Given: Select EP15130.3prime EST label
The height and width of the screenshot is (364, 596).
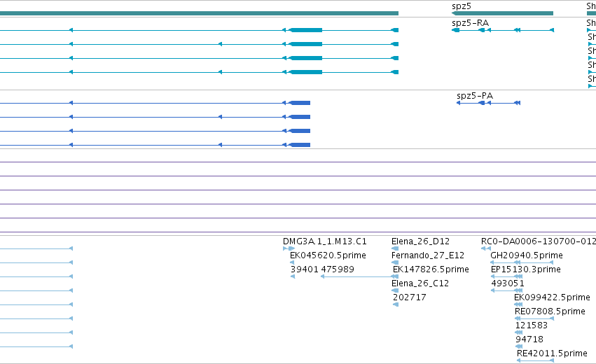Looking at the screenshot, I should pyautogui.click(x=526, y=269).
